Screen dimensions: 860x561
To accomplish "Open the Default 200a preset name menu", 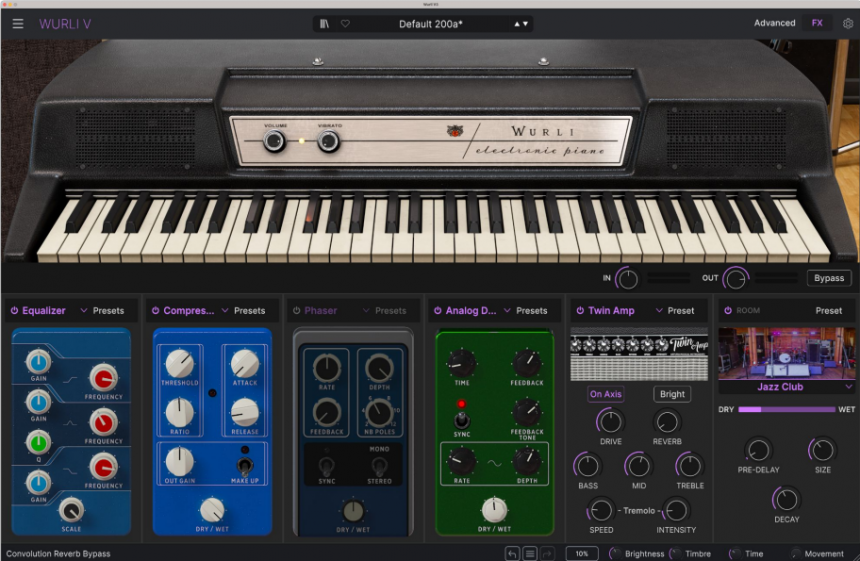I will click(x=431, y=24).
